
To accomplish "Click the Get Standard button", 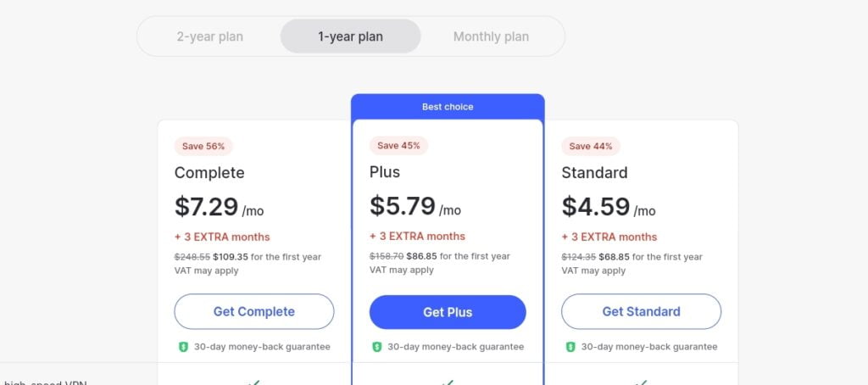I will (641, 312).
